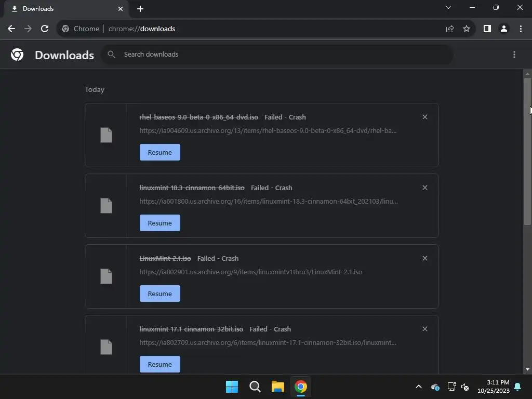Open the LinuxMint-2.1.iso archive.org source link
The image size is (532, 399).
pos(251,272)
